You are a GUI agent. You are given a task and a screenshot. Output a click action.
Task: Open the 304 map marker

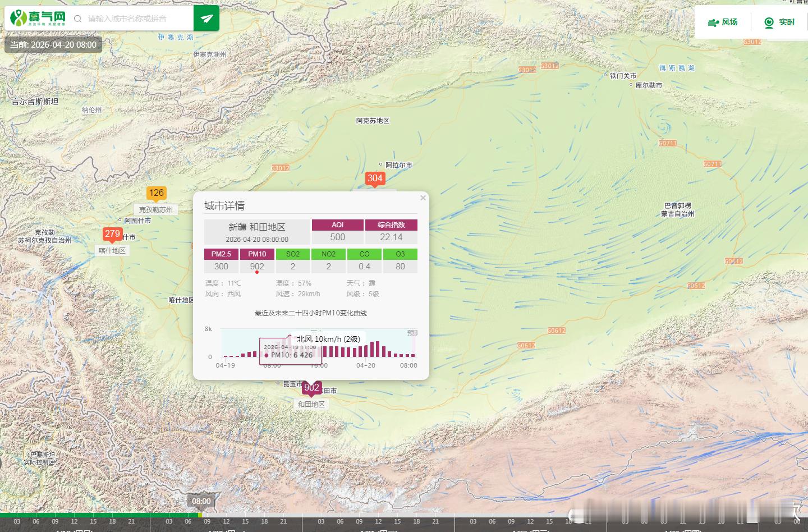click(375, 178)
